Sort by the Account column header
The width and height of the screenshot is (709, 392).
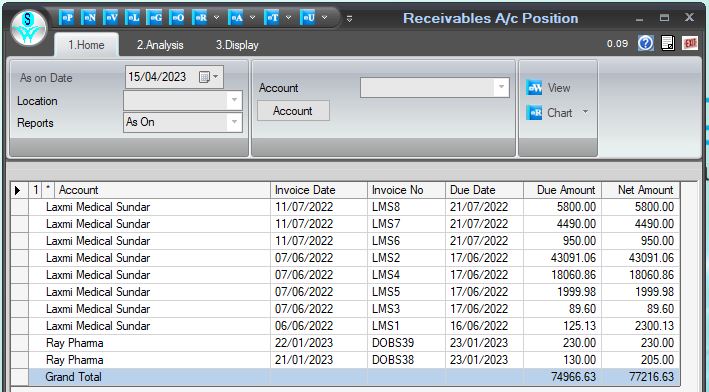(163, 190)
